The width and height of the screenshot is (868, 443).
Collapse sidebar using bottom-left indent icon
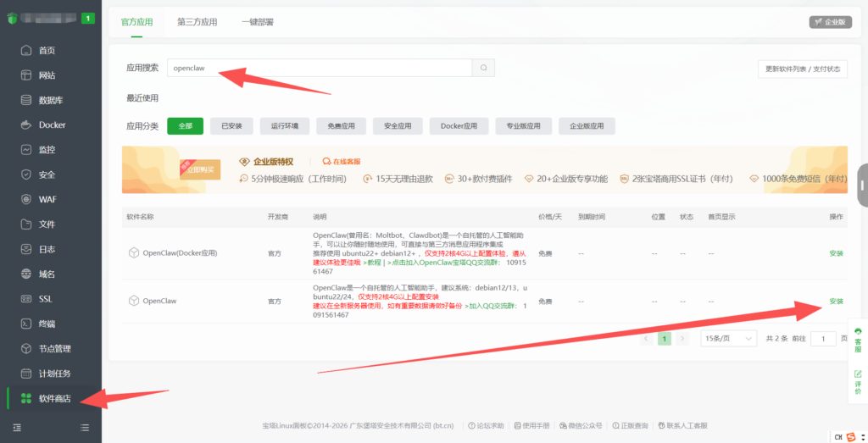point(17,428)
